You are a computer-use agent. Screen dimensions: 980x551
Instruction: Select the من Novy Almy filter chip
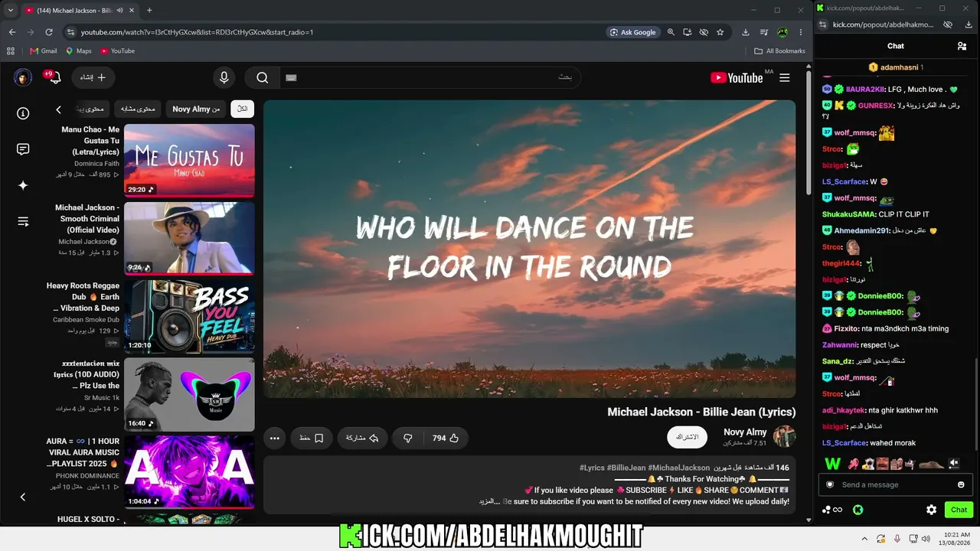(196, 109)
